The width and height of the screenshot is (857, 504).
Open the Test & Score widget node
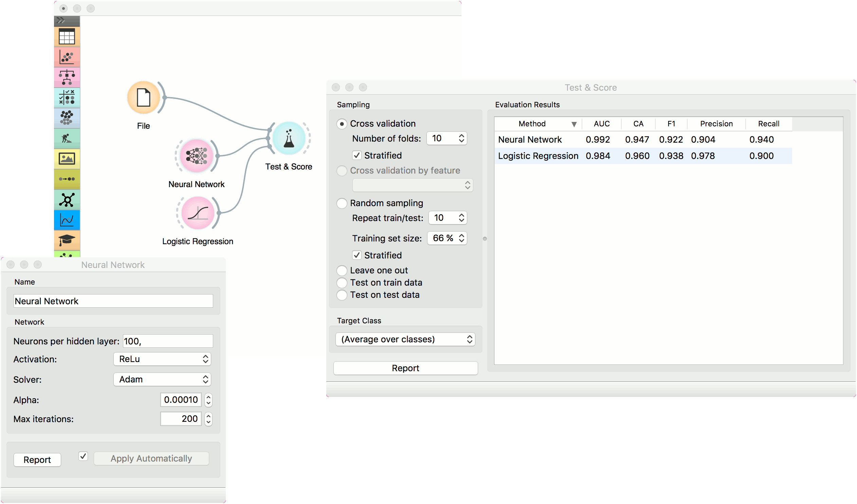click(289, 139)
